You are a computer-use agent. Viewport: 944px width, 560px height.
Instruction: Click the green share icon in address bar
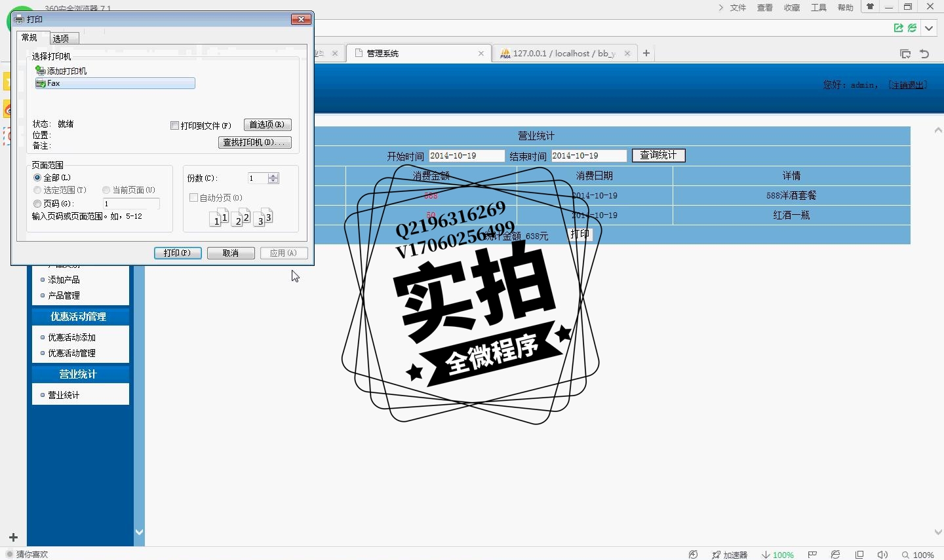(899, 28)
